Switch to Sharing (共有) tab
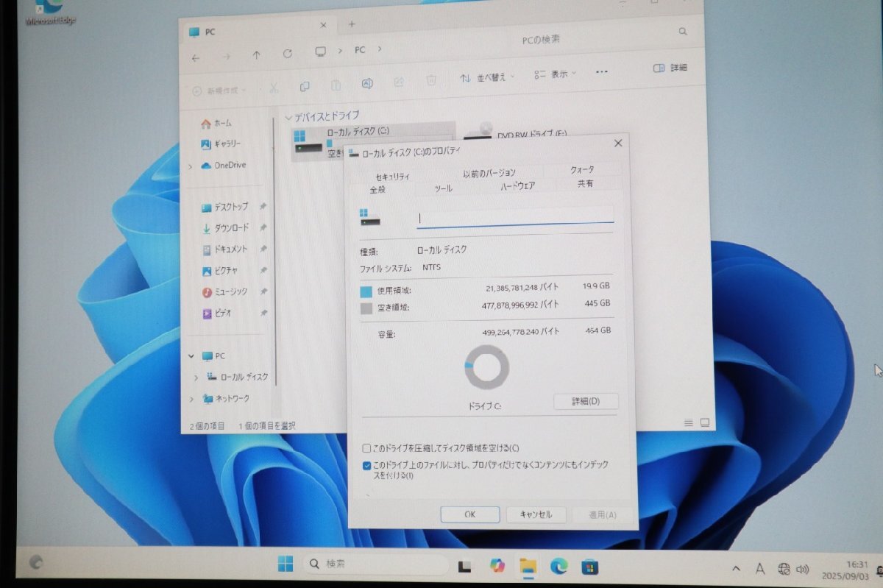883x588 pixels. click(x=585, y=183)
